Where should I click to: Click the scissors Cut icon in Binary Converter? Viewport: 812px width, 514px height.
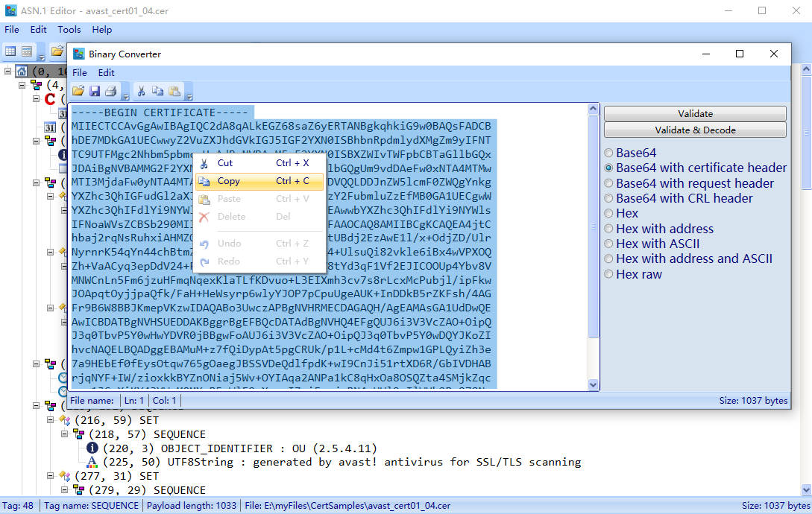pyautogui.click(x=142, y=90)
